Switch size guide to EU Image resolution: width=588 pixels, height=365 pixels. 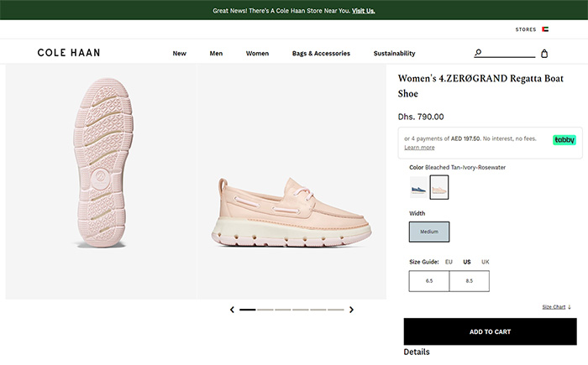449,262
